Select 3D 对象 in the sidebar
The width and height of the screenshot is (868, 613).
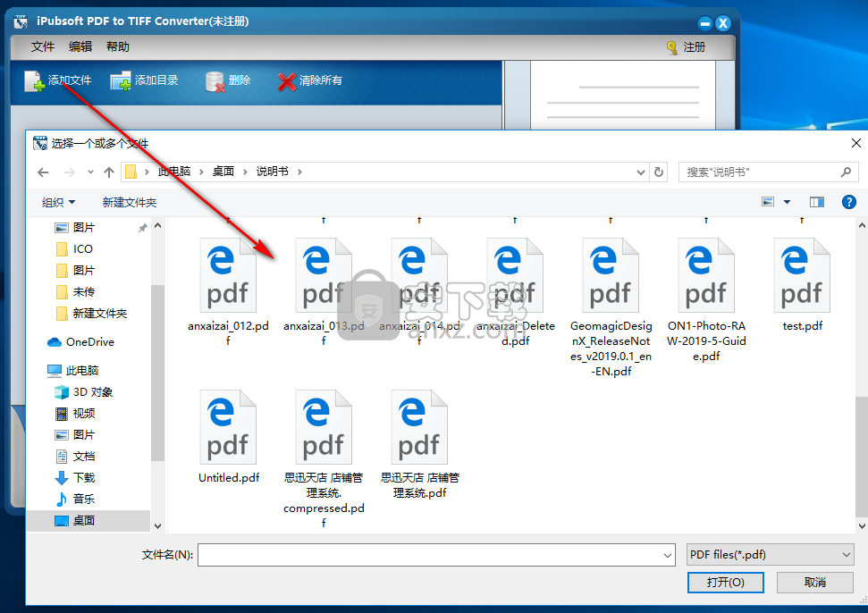tap(84, 392)
